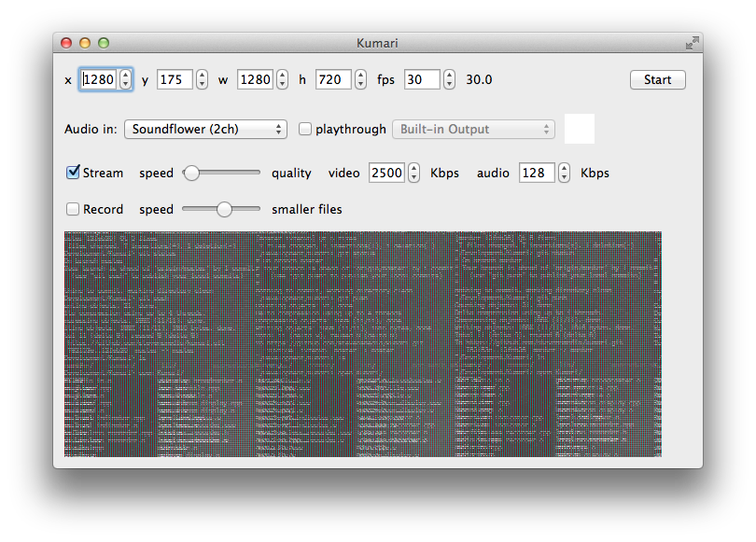Click the white audio level box
Screen dimensions: 756x542
click(x=580, y=129)
